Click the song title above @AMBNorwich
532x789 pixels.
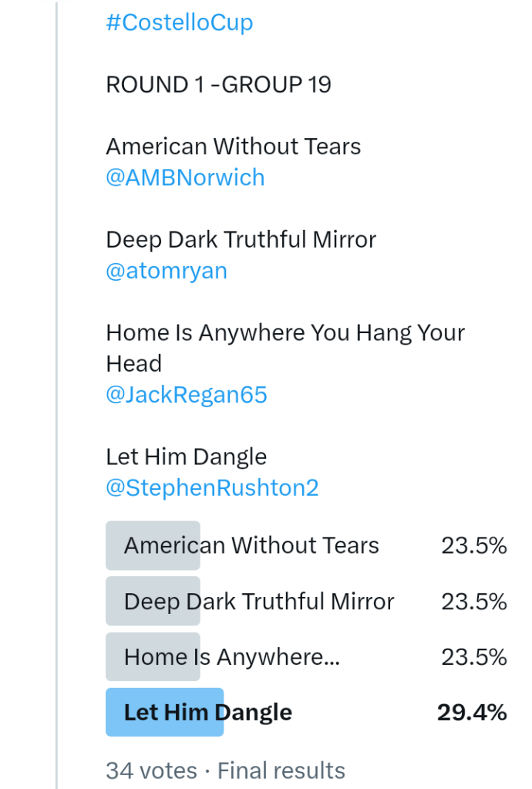pos(233,147)
